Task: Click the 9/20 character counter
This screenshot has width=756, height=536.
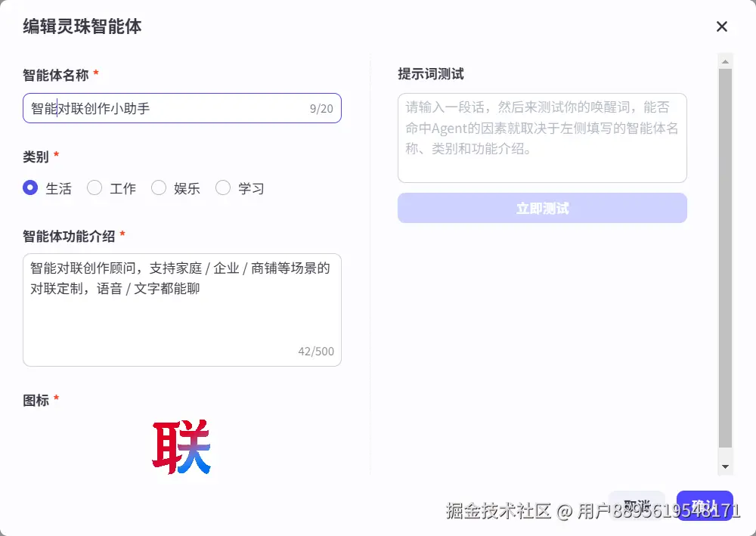Action: [x=321, y=108]
